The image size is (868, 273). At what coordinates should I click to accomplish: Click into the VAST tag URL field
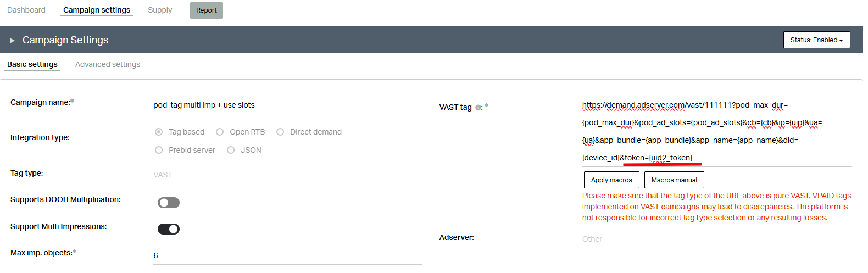click(x=717, y=131)
